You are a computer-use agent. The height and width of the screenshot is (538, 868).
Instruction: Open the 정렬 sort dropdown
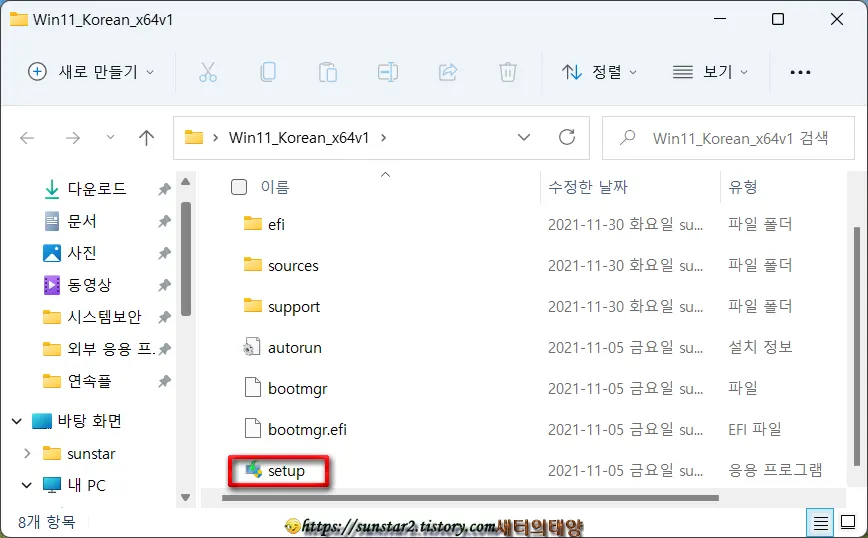pos(600,72)
